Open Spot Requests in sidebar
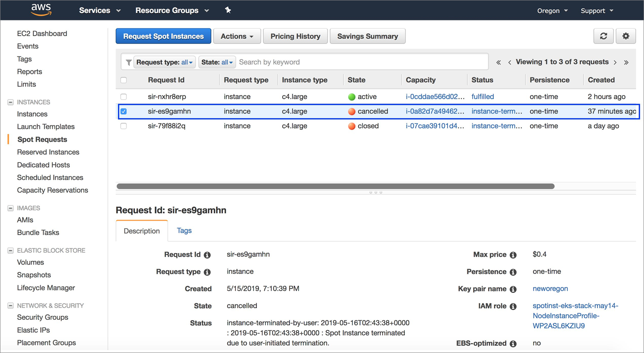Image resolution: width=644 pixels, height=353 pixels. coord(42,139)
